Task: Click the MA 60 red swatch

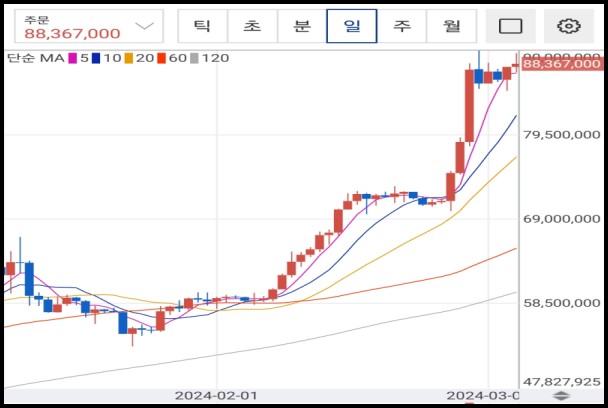Action: pyautogui.click(x=161, y=59)
